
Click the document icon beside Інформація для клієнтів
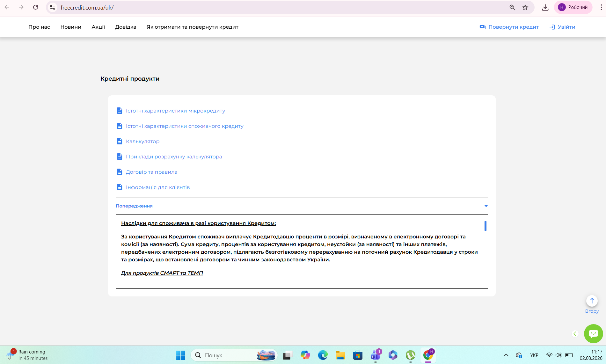tap(120, 187)
